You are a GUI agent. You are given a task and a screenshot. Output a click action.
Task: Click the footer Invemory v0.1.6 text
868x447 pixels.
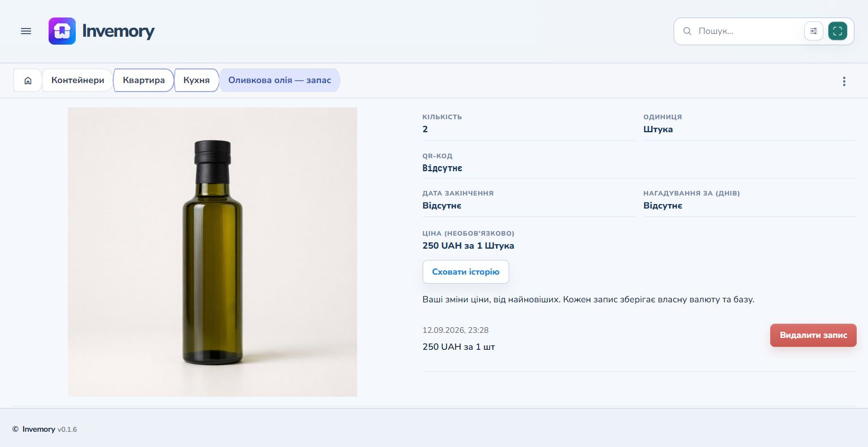click(49, 429)
